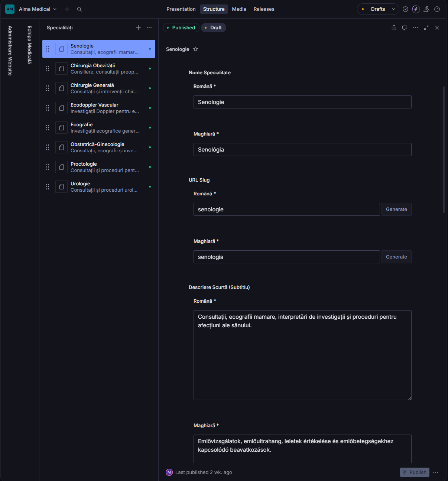448x481 pixels.
Task: Open the Specialități list options menu
Action: [x=149, y=27]
